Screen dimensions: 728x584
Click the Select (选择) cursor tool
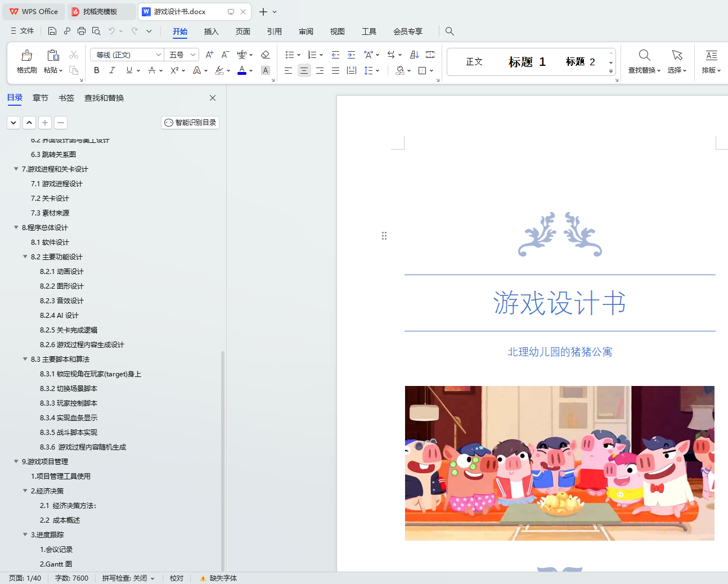677,61
